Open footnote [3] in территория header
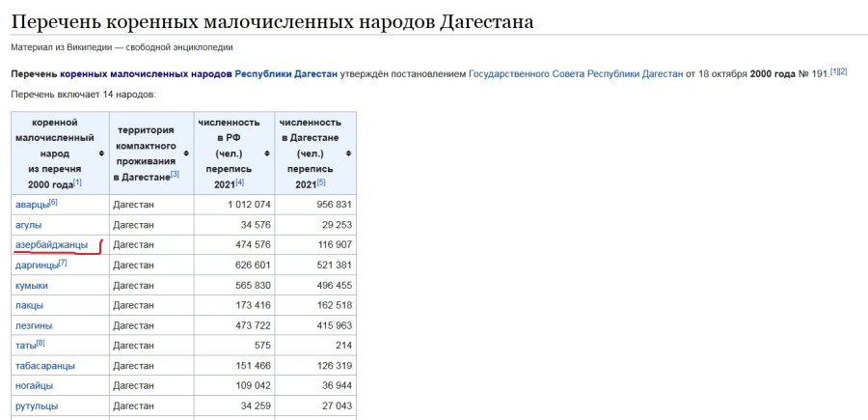 [x=175, y=174]
